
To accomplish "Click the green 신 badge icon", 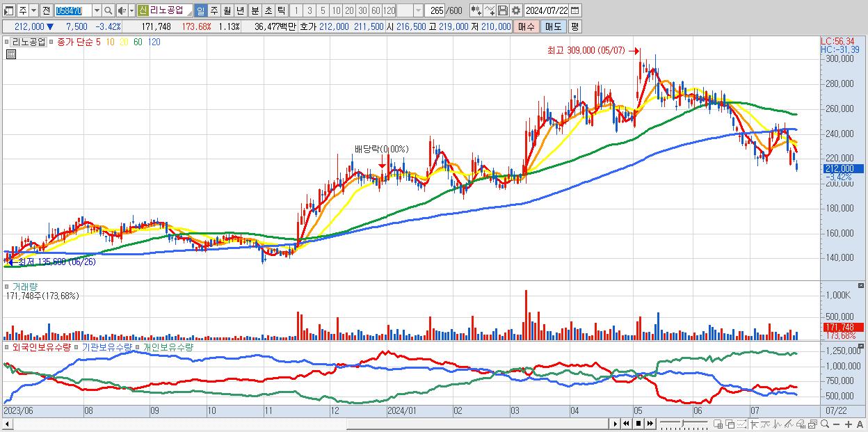I will [x=143, y=10].
